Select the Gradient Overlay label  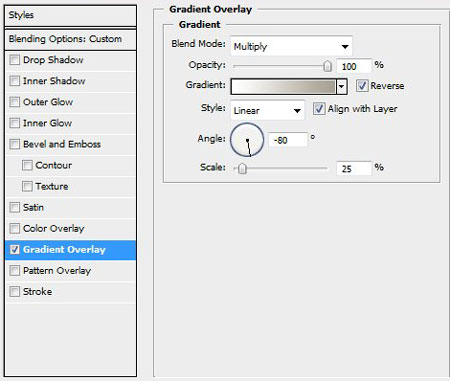point(64,249)
